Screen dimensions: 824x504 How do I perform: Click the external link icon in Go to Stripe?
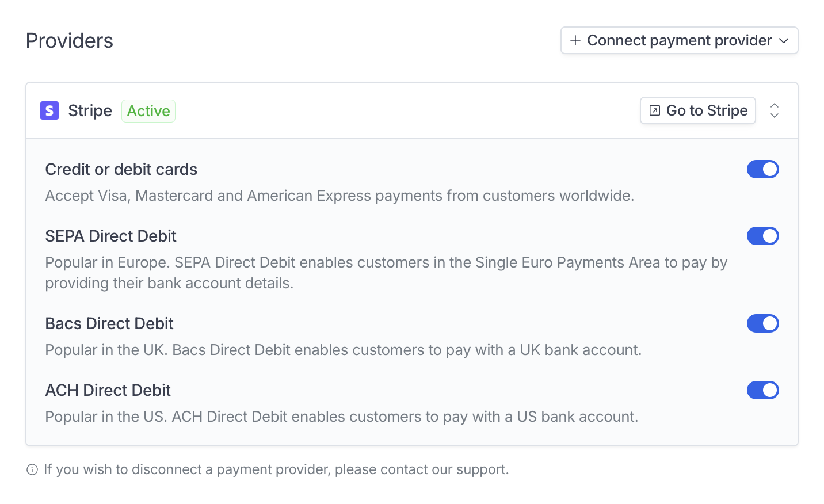pyautogui.click(x=654, y=110)
